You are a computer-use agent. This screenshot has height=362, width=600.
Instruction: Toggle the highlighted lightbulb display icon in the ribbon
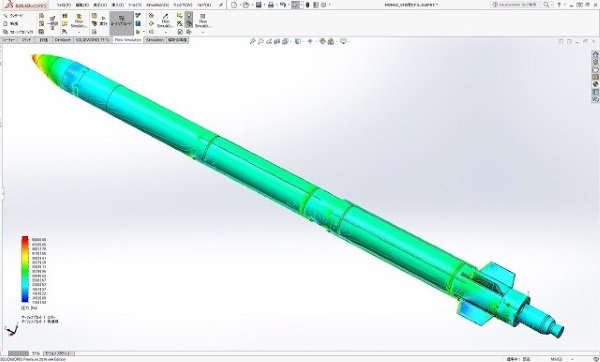click(x=189, y=15)
